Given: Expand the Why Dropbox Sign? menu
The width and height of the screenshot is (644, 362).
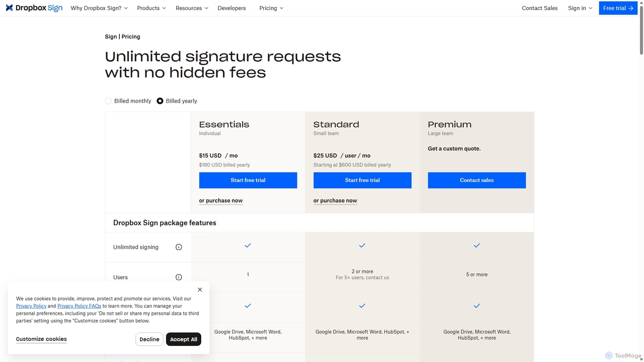Looking at the screenshot, I should (x=99, y=8).
